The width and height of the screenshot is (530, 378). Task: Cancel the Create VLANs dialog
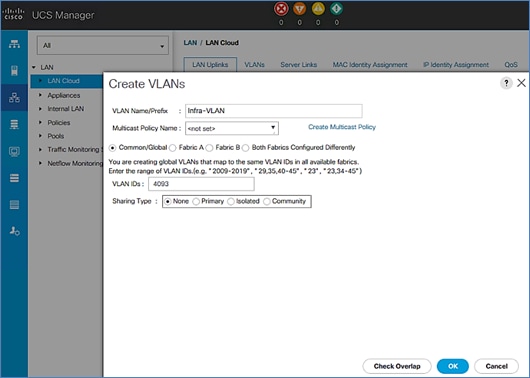click(x=496, y=366)
